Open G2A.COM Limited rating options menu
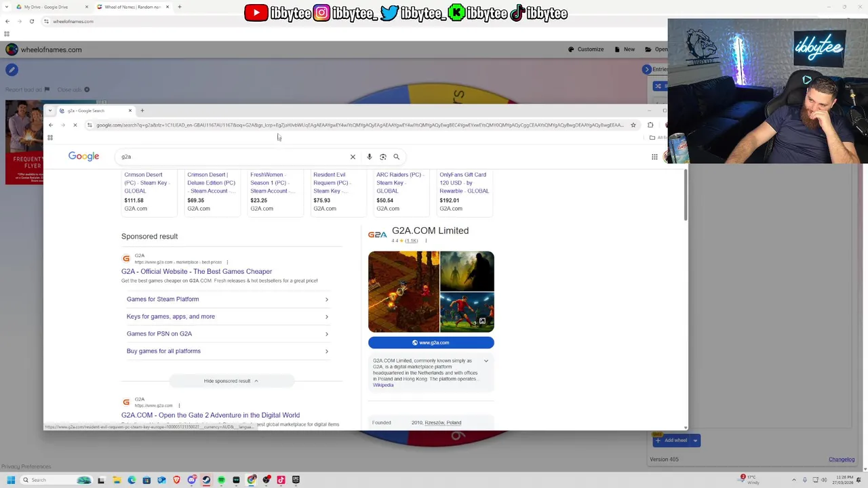The width and height of the screenshot is (868, 488). pyautogui.click(x=426, y=241)
